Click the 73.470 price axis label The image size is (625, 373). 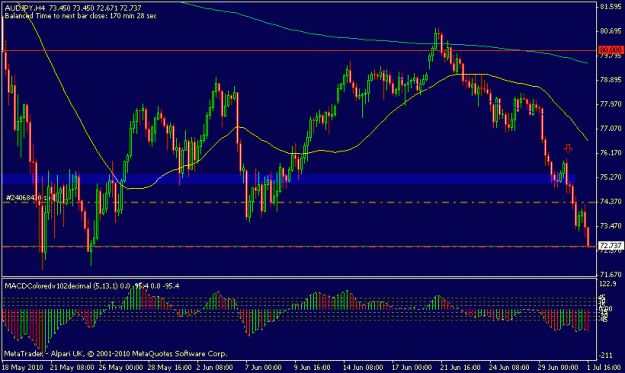coord(610,226)
